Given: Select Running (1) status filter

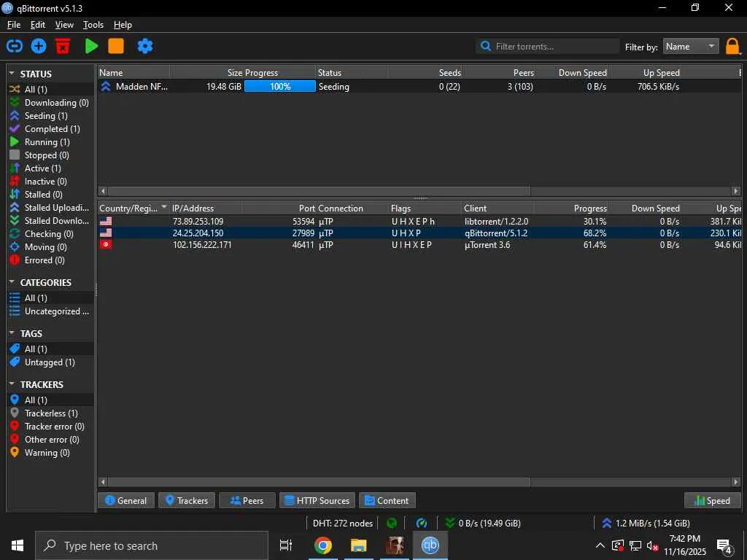Looking at the screenshot, I should (x=50, y=142).
